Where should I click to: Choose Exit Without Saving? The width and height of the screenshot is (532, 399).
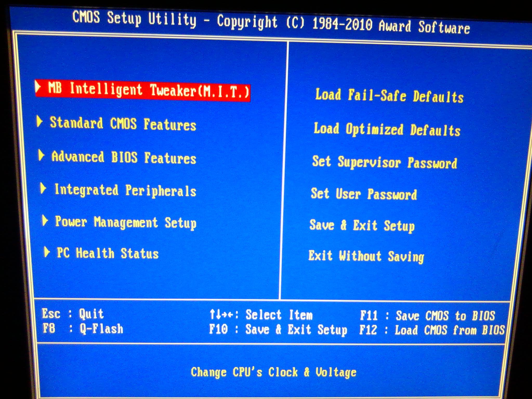point(366,256)
